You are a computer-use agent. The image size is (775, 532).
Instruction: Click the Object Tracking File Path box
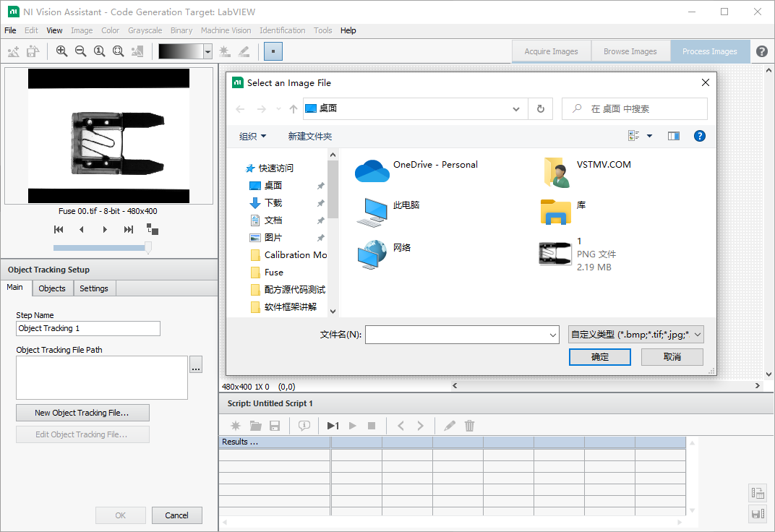(x=102, y=377)
